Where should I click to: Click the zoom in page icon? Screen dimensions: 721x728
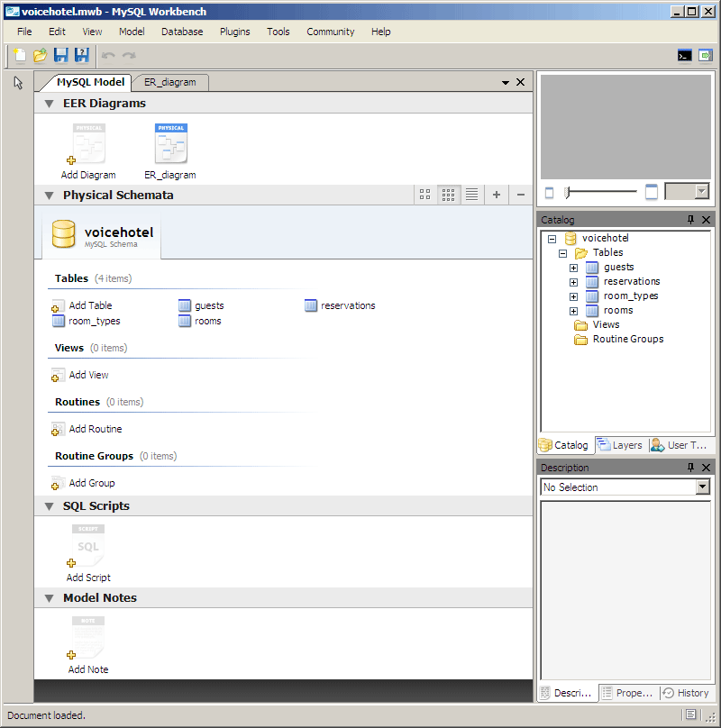652,192
